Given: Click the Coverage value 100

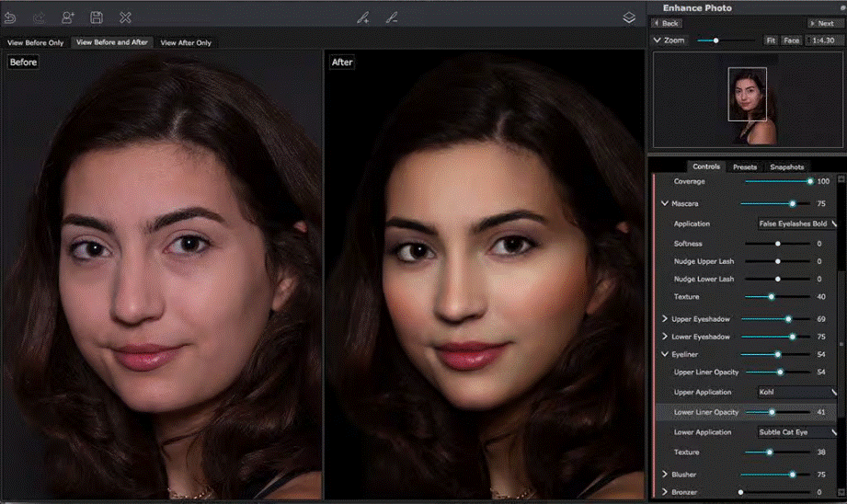Looking at the screenshot, I should (823, 181).
